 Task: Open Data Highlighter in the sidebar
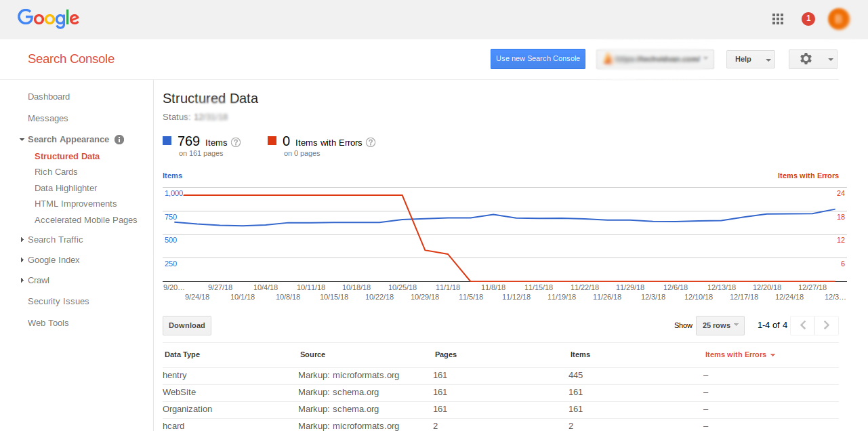click(x=66, y=188)
